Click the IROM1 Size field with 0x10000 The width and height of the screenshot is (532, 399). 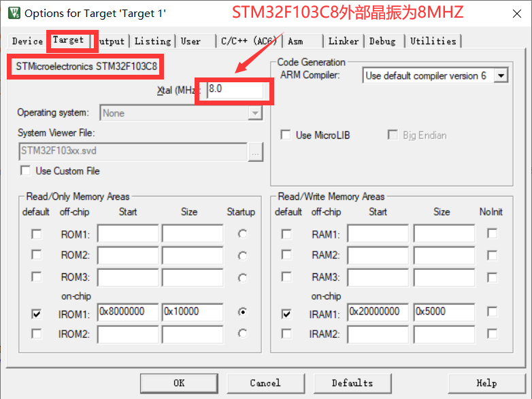point(193,312)
